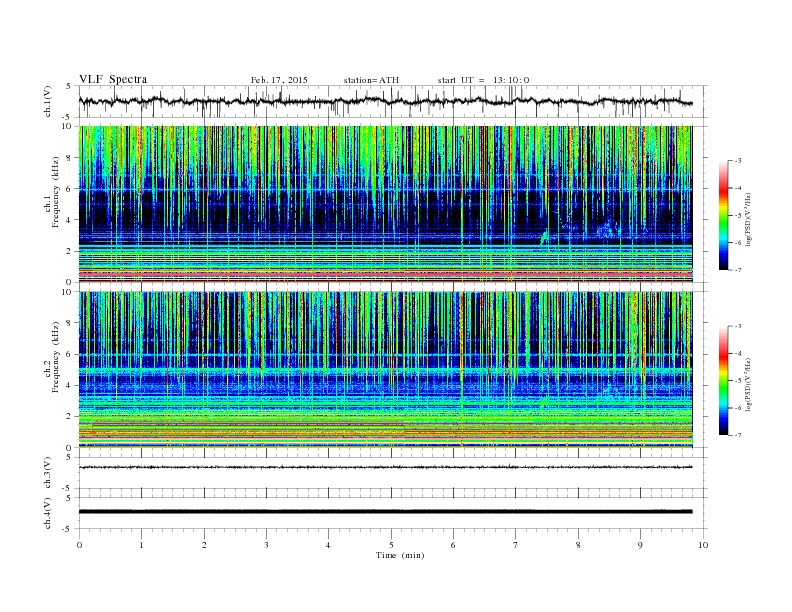Click the 'ch.1(V)' waveform axis label

(48, 101)
